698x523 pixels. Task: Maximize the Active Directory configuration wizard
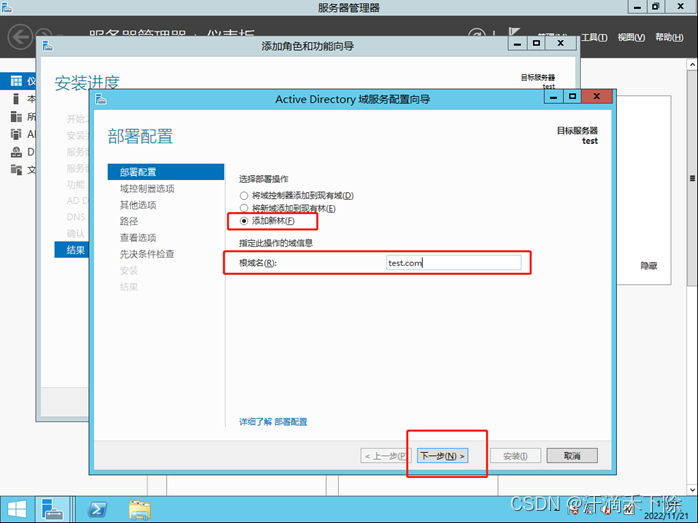click(572, 96)
